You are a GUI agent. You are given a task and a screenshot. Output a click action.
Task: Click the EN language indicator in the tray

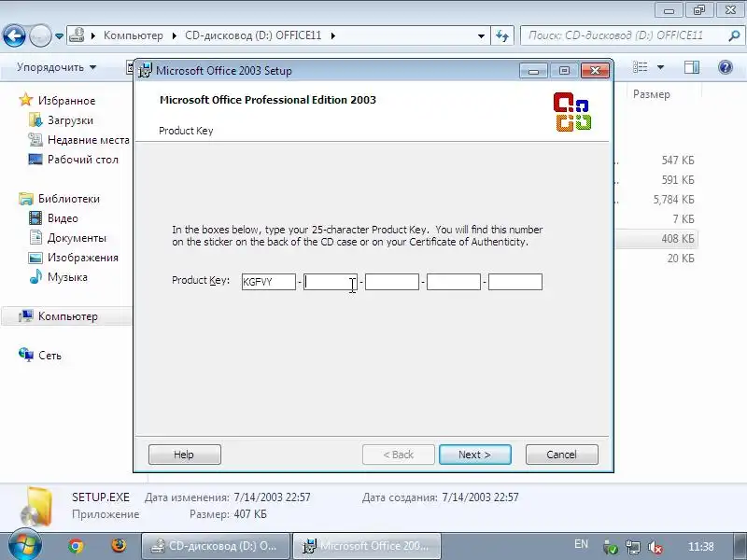(x=581, y=544)
